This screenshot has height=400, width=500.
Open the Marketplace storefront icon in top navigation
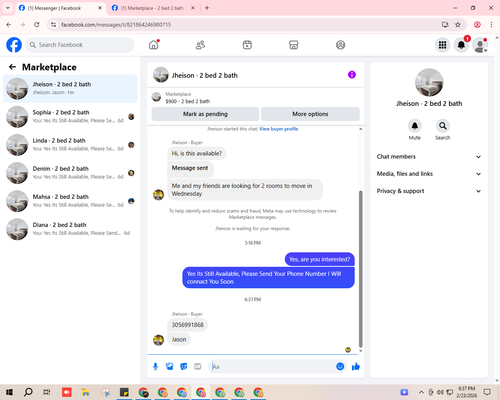[x=294, y=45]
